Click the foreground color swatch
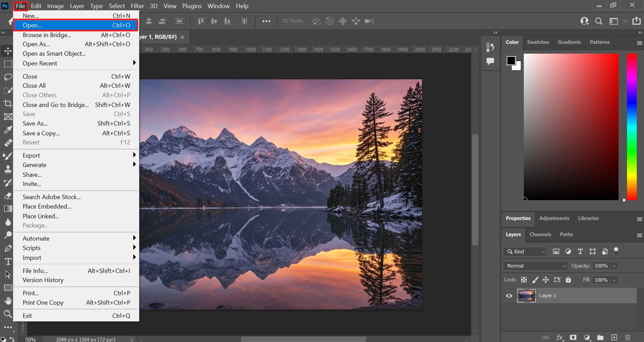The height and width of the screenshot is (342, 644). coord(511,60)
